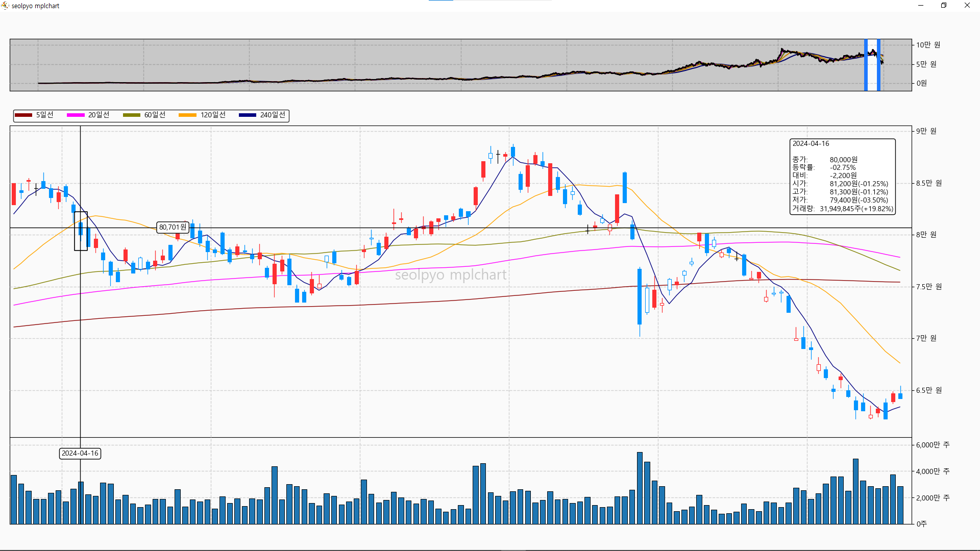Click the 5만 원 navigator axis label
This screenshot has height=551, width=980.
point(926,64)
